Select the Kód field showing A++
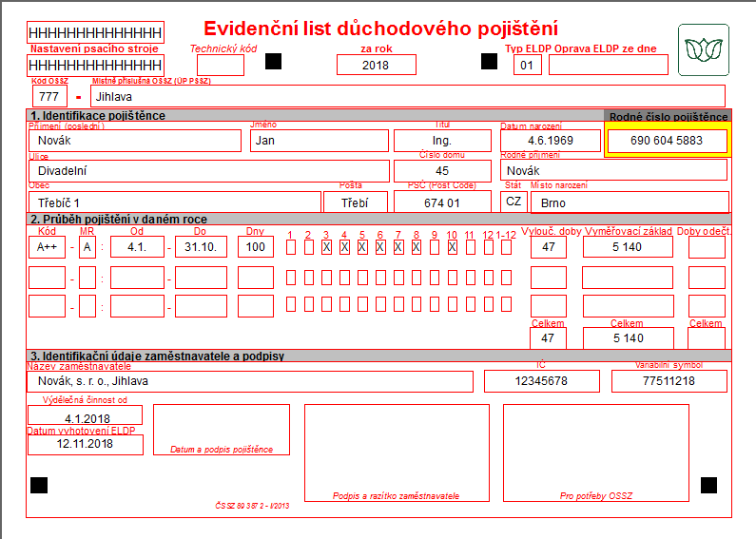Viewport: 756px width, 539px height. tap(47, 247)
